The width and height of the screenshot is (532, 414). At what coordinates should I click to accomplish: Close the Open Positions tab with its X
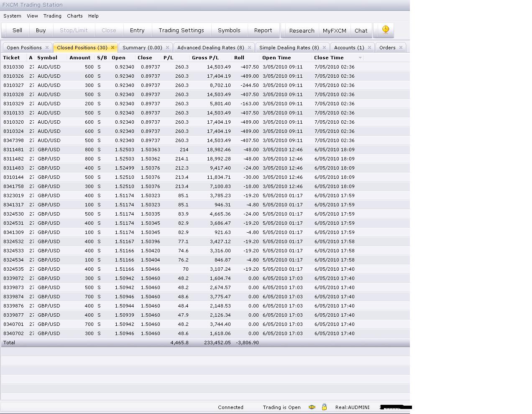point(47,48)
